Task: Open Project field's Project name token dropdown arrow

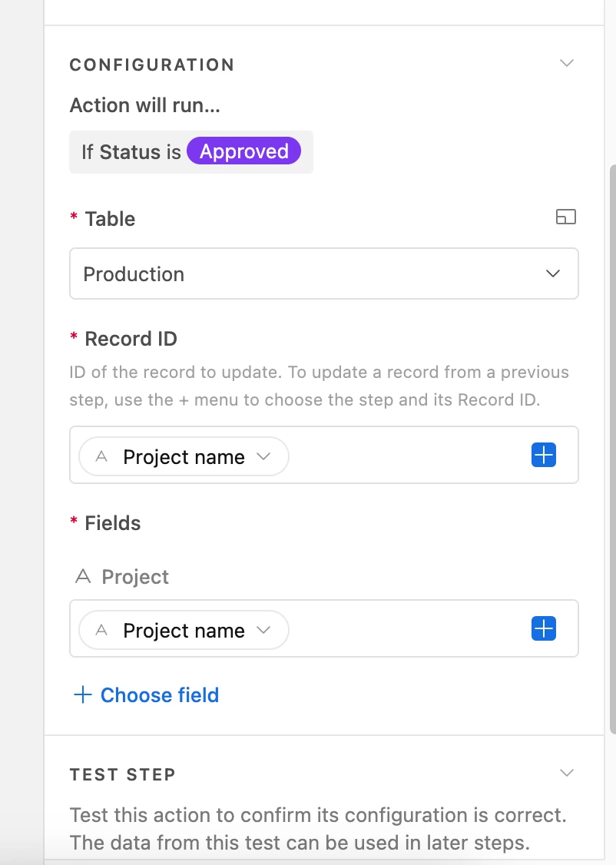Action: (263, 630)
